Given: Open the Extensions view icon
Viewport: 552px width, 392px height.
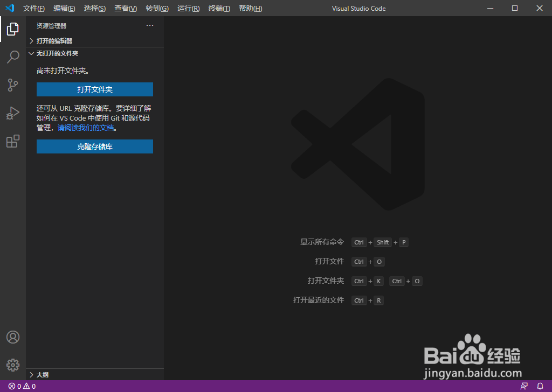Looking at the screenshot, I should tap(13, 141).
